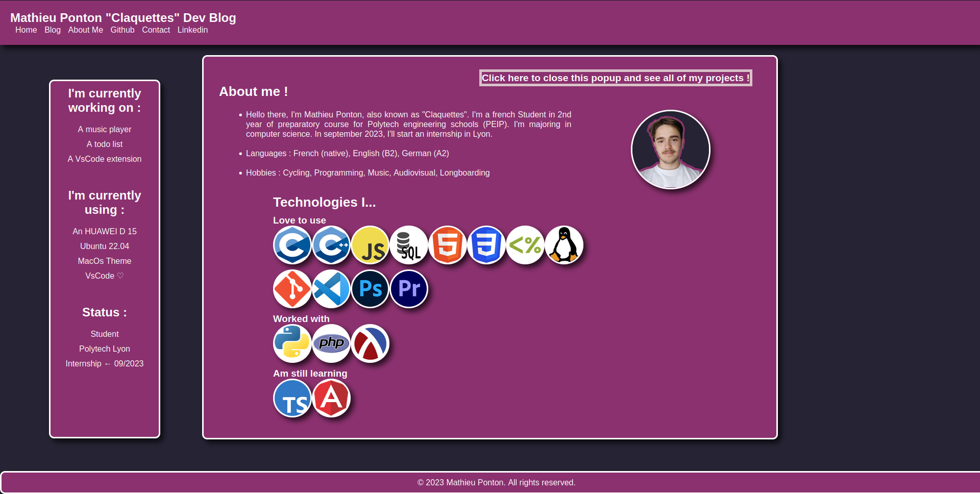Visit the Github link in header
The width and height of the screenshot is (980, 494).
coord(122,30)
